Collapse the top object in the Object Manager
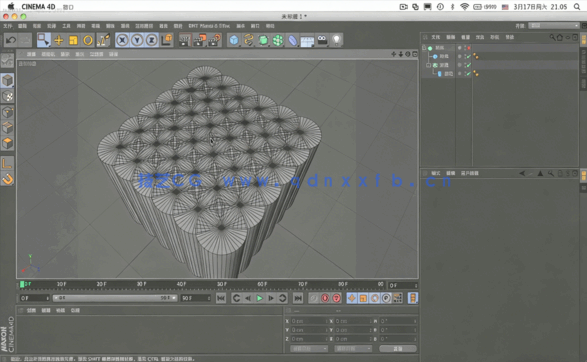Viewport: 587px width, 362px height. click(424, 48)
